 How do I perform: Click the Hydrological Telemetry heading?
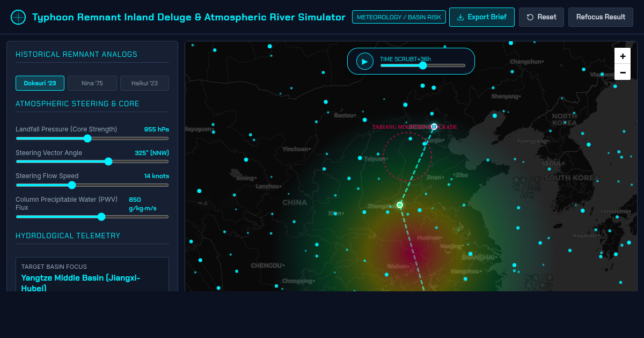tap(68, 236)
